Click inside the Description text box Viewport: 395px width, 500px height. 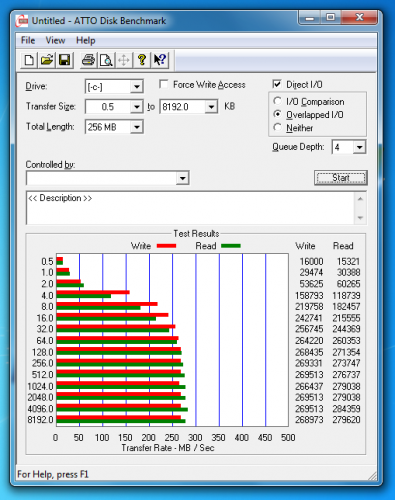point(191,208)
